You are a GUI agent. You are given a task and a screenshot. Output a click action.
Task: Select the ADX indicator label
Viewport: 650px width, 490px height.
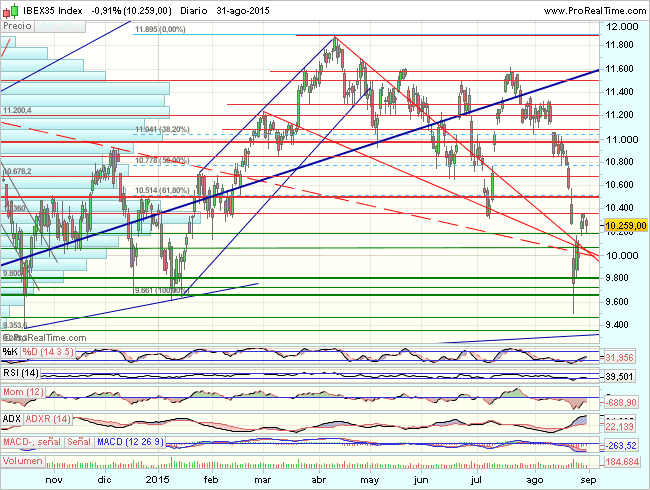click(12, 419)
